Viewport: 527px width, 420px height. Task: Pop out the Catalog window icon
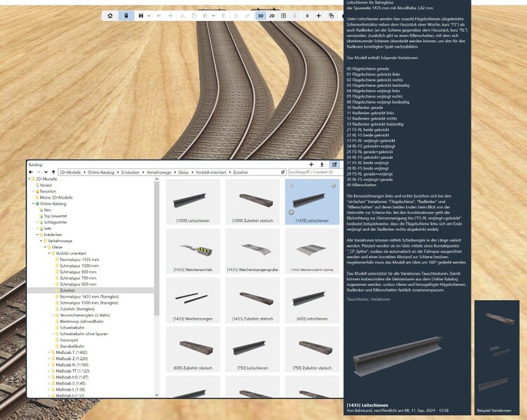click(334, 164)
